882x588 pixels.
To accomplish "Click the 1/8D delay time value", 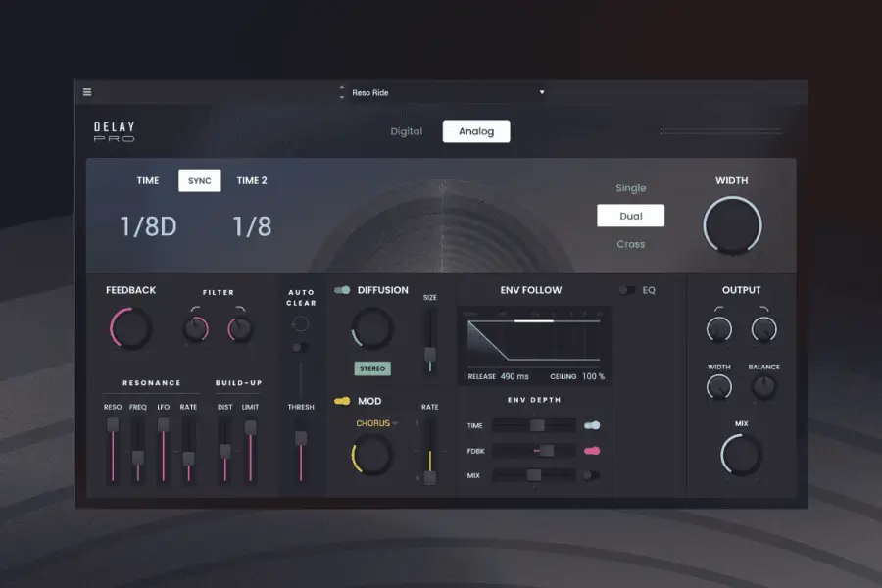I will (x=148, y=227).
